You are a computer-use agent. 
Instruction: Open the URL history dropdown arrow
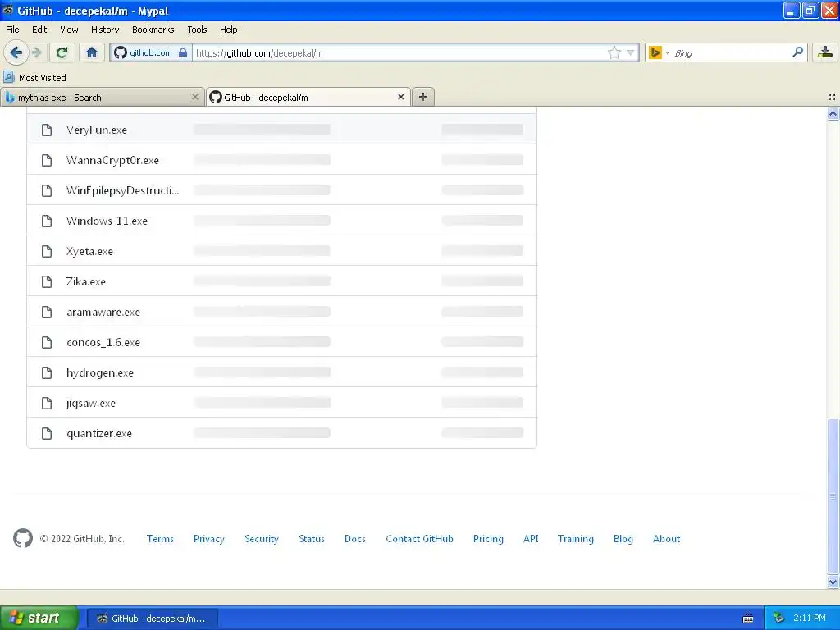pyautogui.click(x=631, y=52)
